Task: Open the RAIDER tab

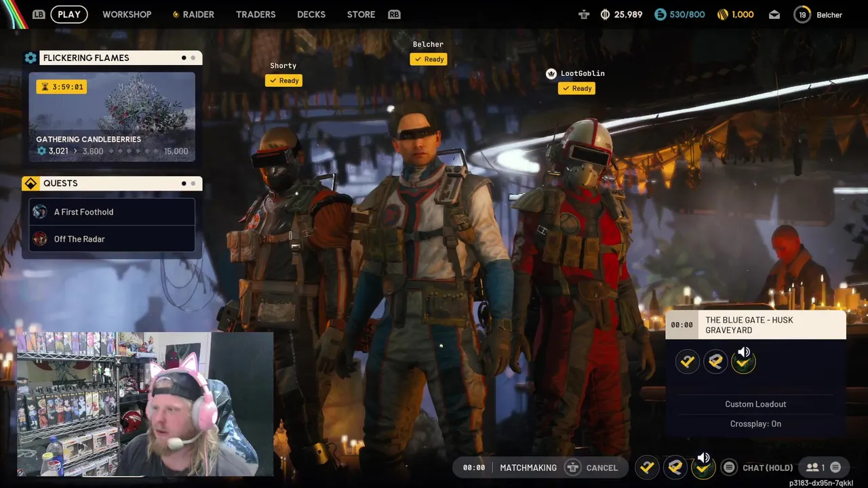Action: pos(193,14)
